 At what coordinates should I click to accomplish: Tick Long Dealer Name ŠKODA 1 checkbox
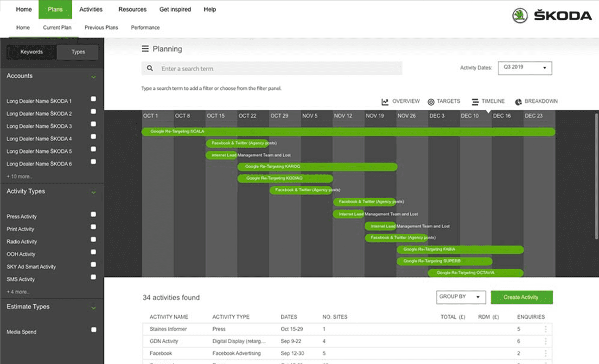tap(94, 99)
